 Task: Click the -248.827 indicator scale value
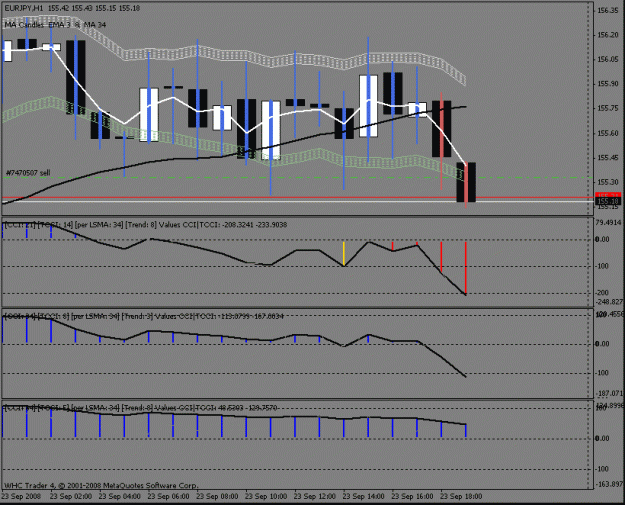click(609, 302)
